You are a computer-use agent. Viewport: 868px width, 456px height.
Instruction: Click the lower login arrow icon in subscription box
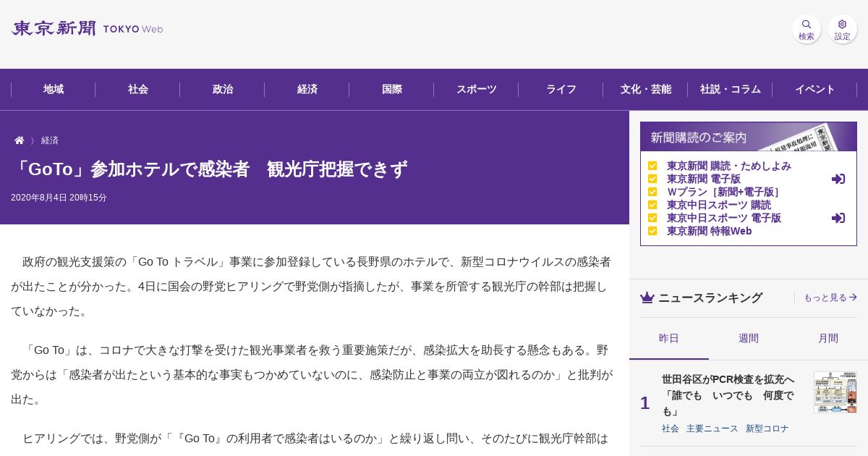pos(838,218)
